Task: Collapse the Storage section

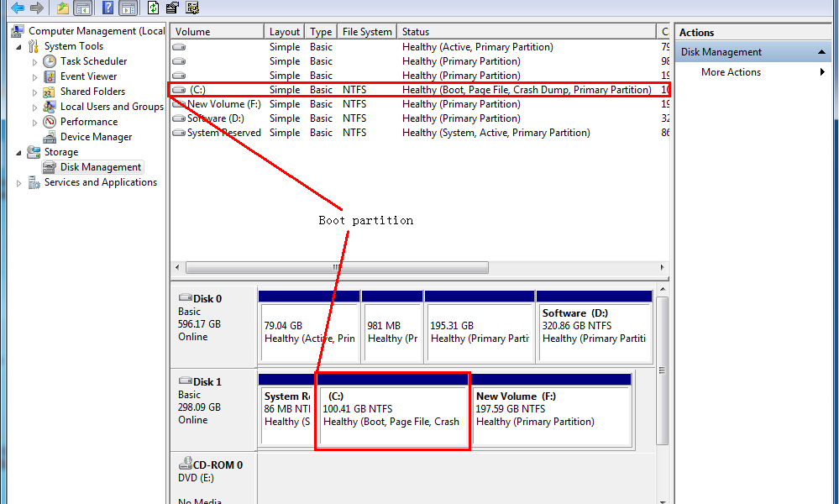Action: point(18,151)
